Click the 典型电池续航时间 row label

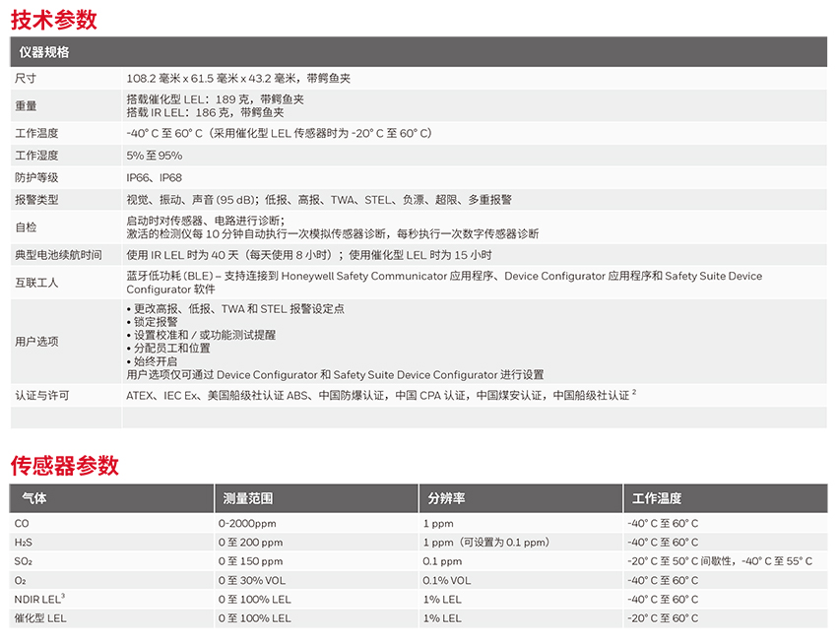pyautogui.click(x=58, y=255)
